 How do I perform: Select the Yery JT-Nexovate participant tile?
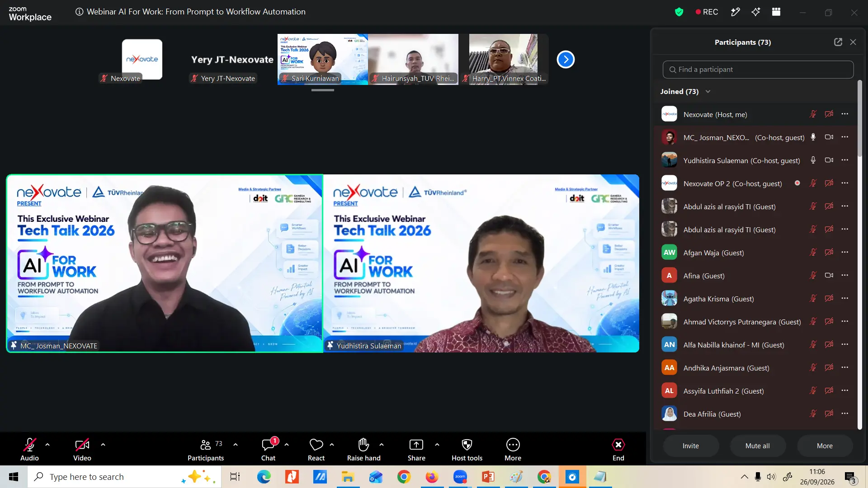[232, 59]
